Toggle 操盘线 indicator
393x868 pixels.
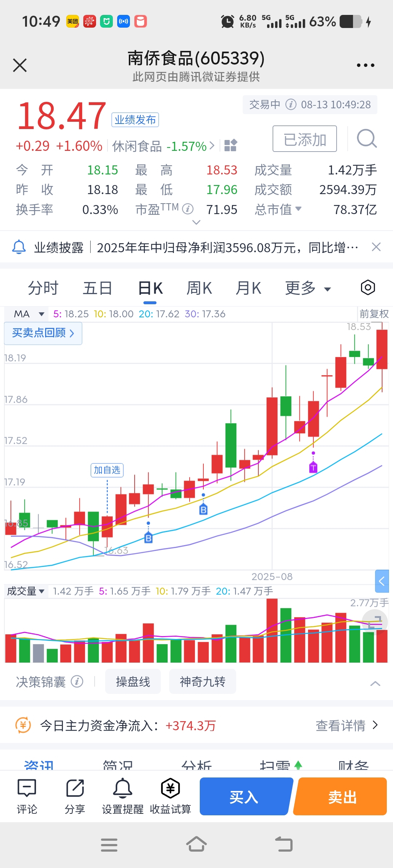[x=133, y=682]
